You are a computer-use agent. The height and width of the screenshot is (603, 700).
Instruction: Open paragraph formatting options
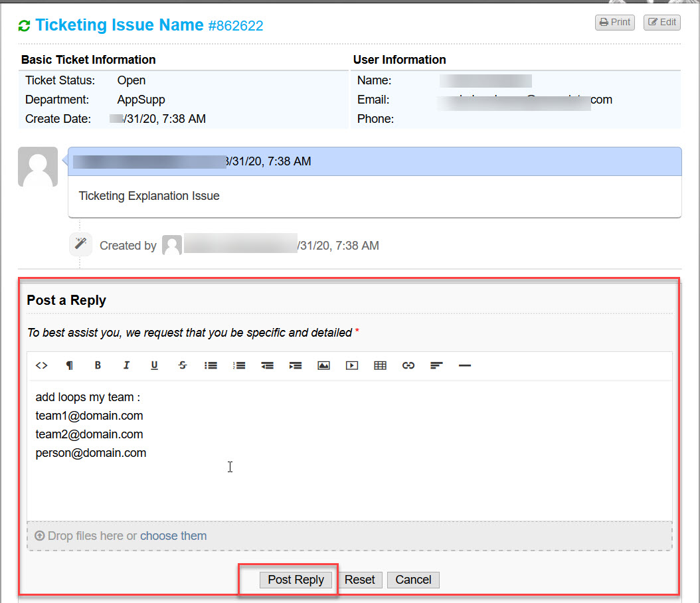point(69,365)
